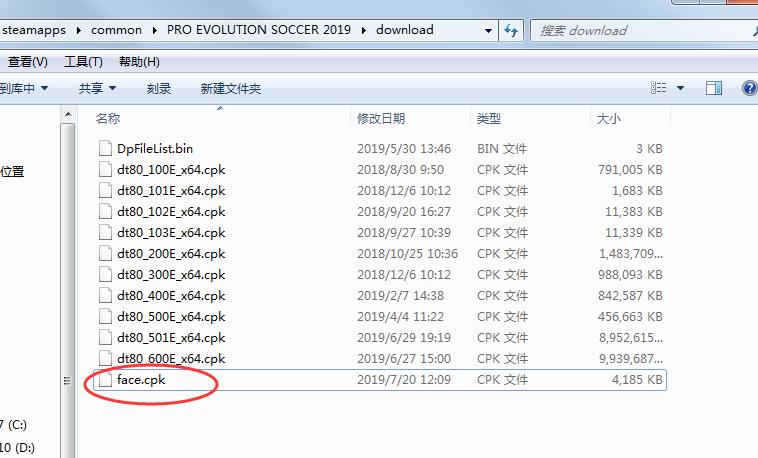Go to common in the address path
The width and height of the screenshot is (758, 458).
pyautogui.click(x=117, y=30)
